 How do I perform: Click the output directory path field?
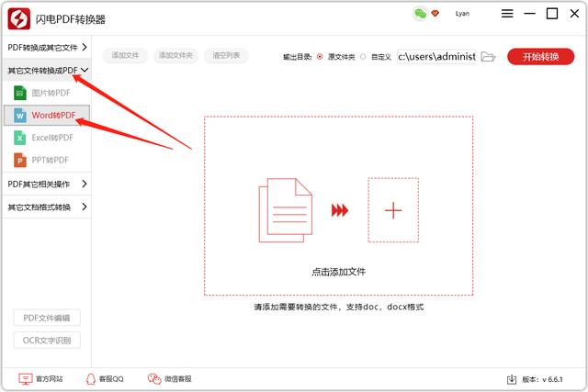pyautogui.click(x=436, y=56)
